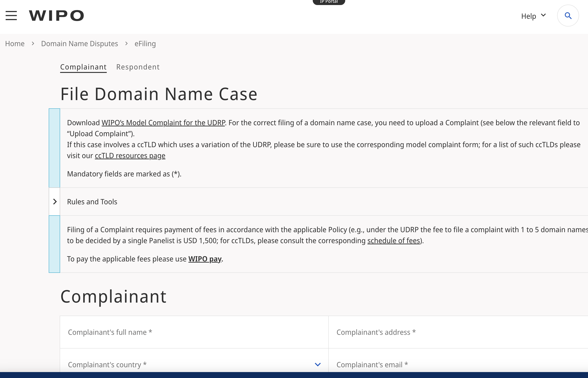This screenshot has width=588, height=378.
Task: Select the Complainant's email field
Action: (458, 365)
